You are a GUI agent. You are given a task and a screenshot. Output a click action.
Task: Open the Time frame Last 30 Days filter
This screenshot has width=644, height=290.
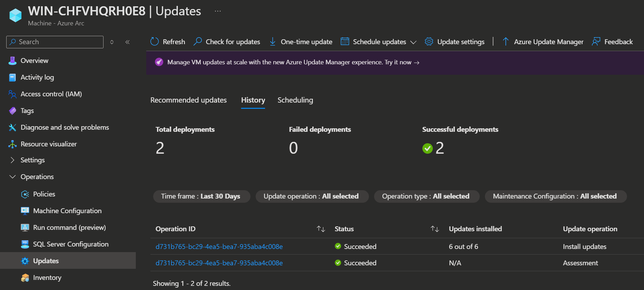click(x=201, y=196)
